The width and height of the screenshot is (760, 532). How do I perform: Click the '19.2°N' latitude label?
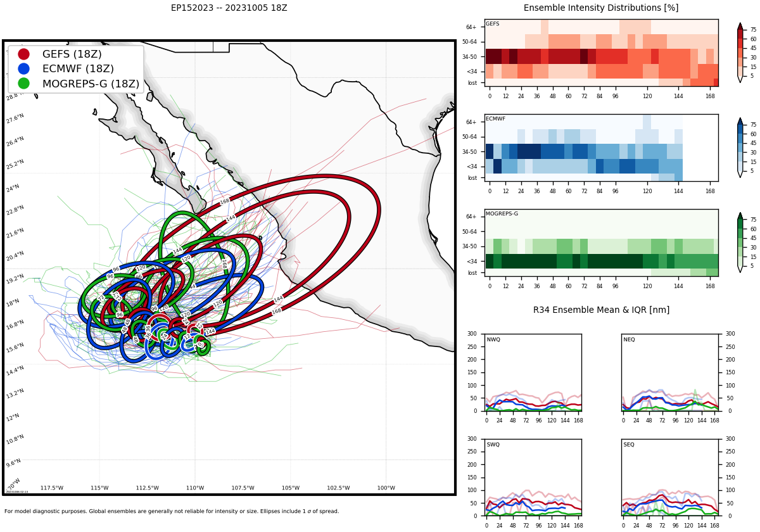tap(15, 279)
